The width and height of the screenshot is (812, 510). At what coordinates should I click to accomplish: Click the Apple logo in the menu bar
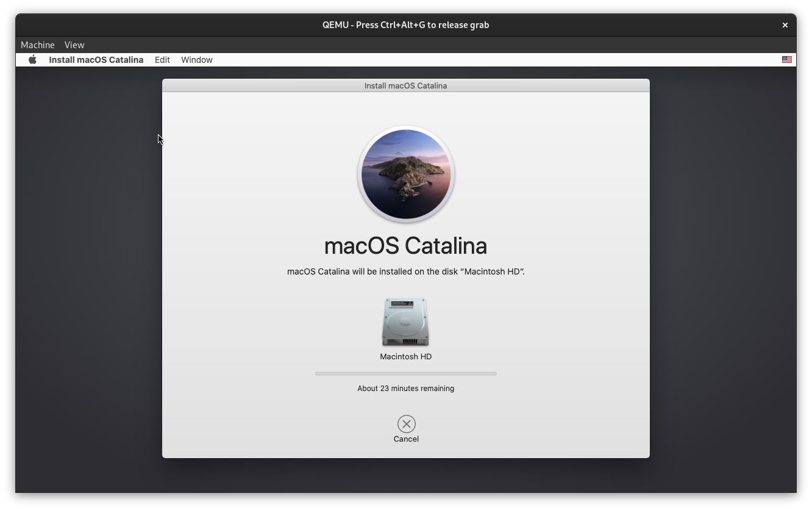coord(32,59)
